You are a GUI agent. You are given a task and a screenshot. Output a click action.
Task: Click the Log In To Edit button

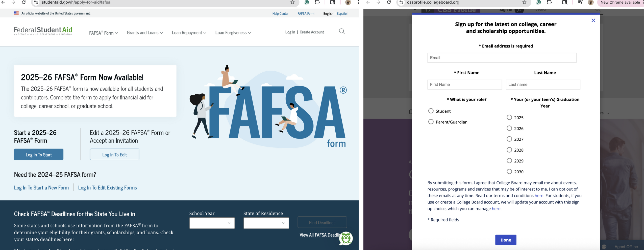tap(114, 154)
